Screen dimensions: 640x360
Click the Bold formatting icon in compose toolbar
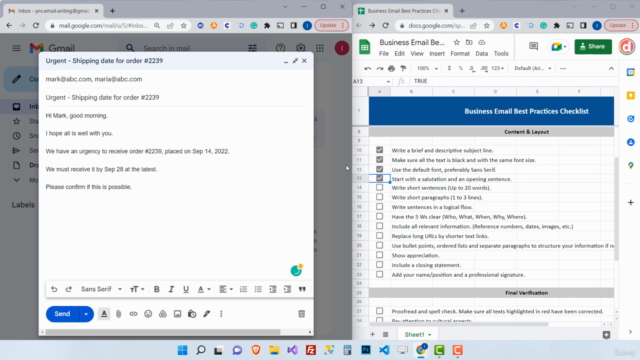pos(156,289)
